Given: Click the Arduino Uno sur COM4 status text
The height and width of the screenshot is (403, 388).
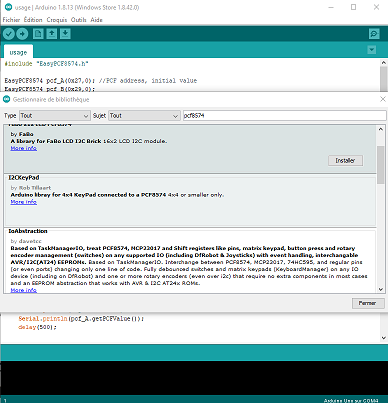Looking at the screenshot, I should [x=351, y=400].
